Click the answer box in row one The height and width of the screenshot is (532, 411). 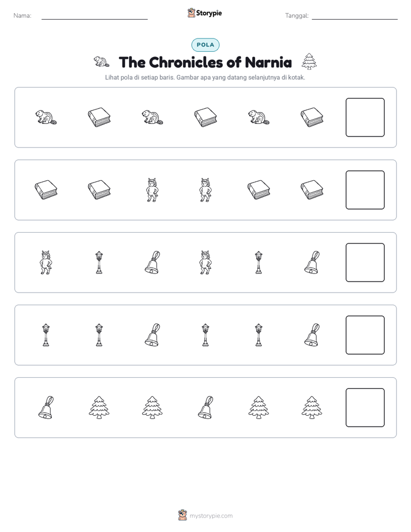365,117
